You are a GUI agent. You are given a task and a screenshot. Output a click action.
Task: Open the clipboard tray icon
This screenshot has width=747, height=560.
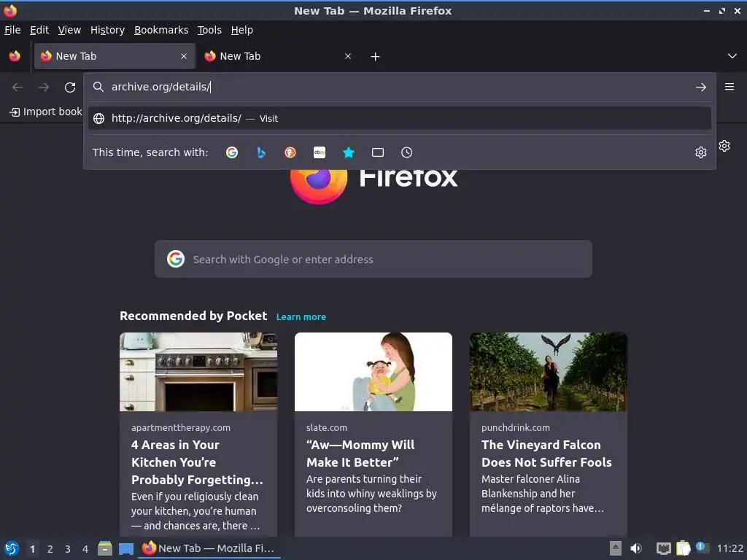(683, 548)
